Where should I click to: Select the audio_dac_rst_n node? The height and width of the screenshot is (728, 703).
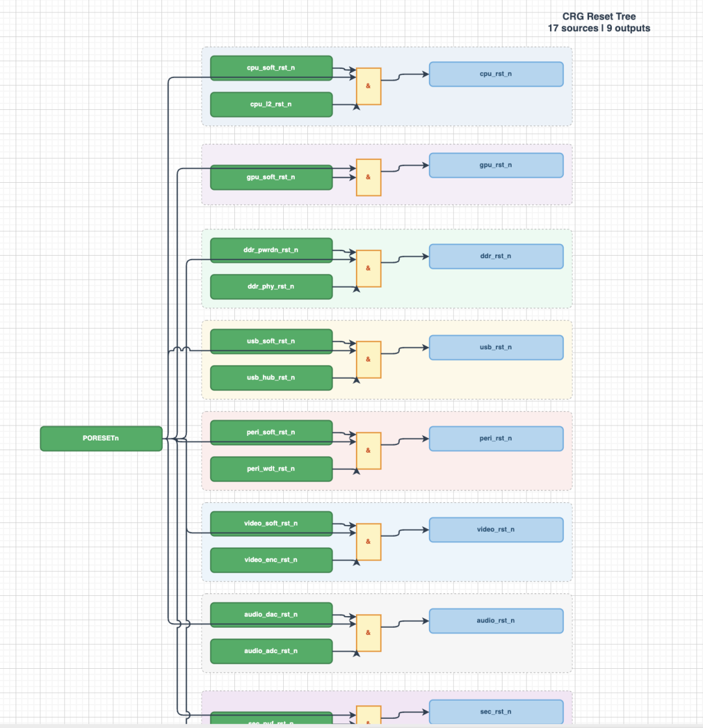pyautogui.click(x=271, y=615)
